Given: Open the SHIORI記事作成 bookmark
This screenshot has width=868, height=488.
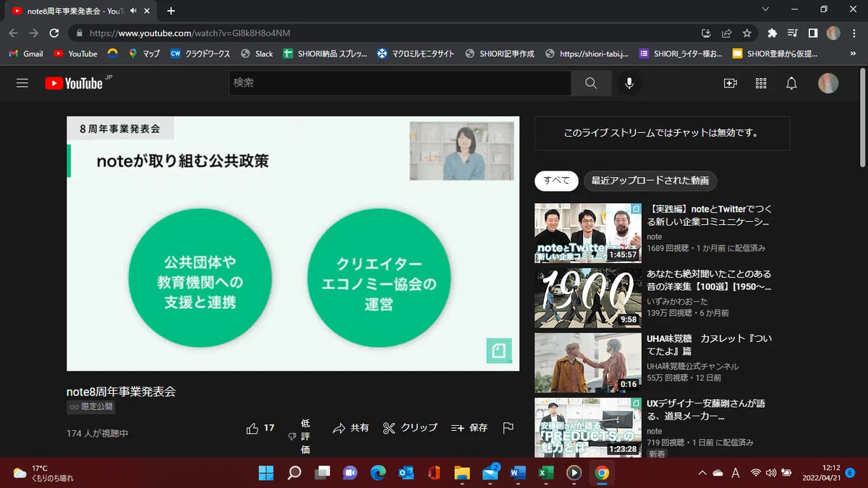Looking at the screenshot, I should pyautogui.click(x=500, y=53).
